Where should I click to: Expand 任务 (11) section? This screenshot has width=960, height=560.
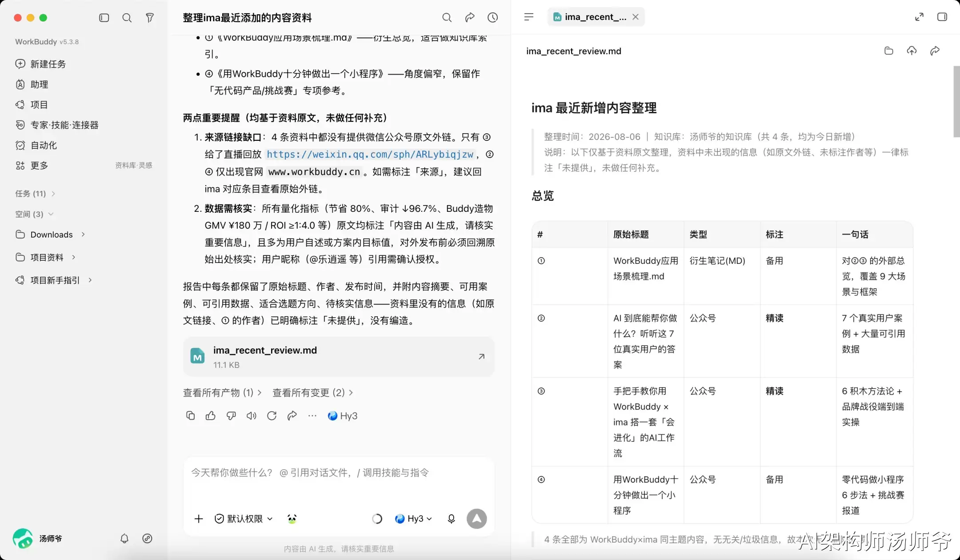(35, 194)
